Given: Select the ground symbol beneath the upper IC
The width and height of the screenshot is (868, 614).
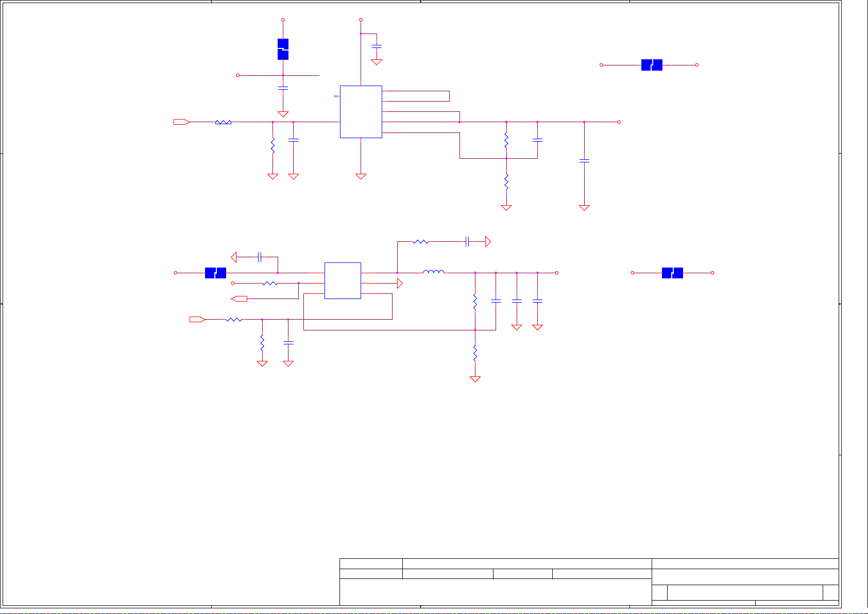Looking at the screenshot, I should pyautogui.click(x=361, y=176).
